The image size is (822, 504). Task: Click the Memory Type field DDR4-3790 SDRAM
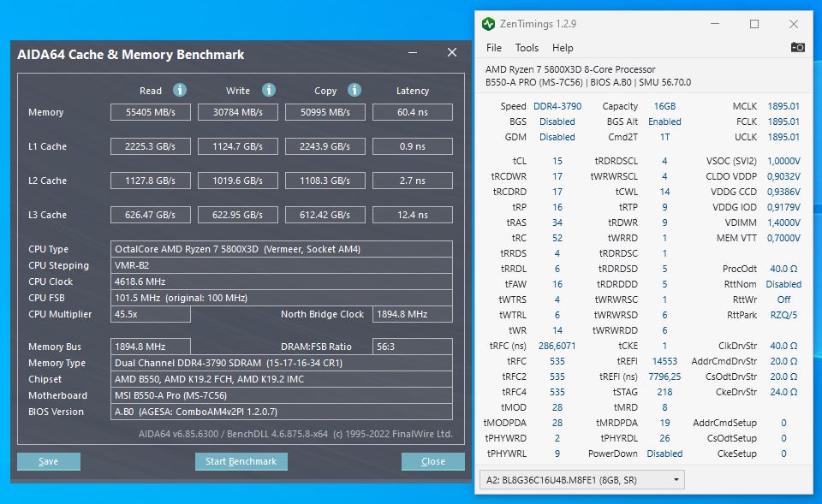click(282, 363)
